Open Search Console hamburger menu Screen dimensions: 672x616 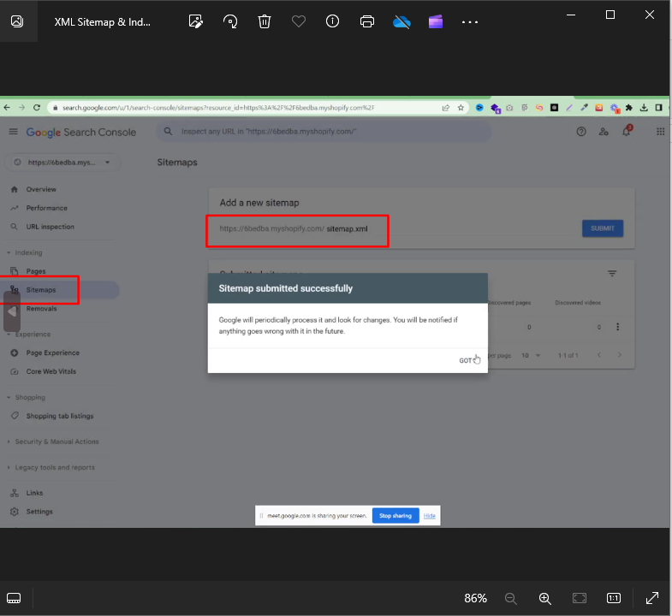14,132
